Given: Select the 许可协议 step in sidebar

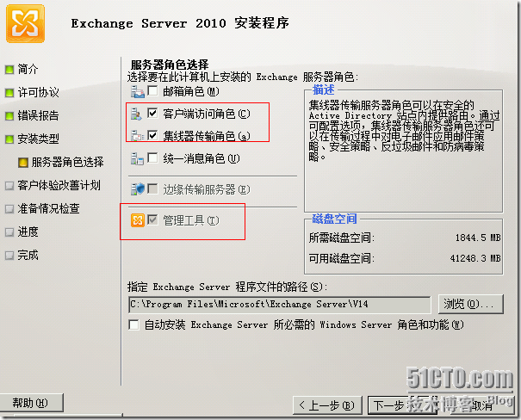Looking at the screenshot, I should point(38,93).
